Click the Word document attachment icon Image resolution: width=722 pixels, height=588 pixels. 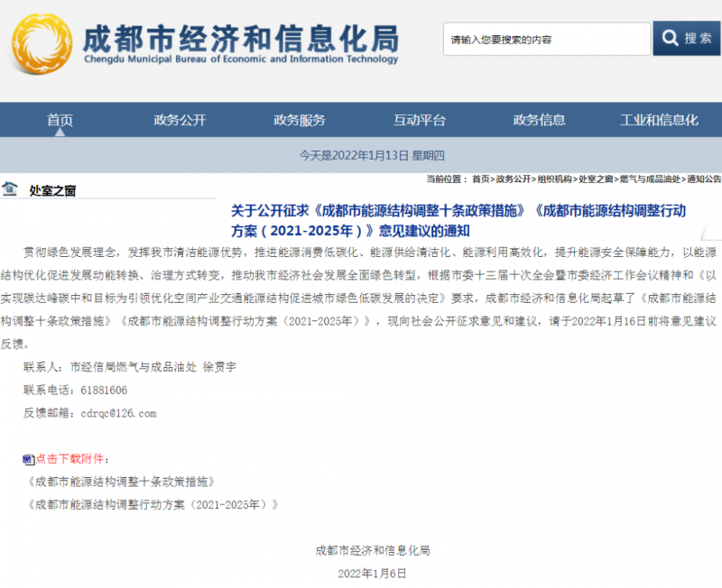click(x=29, y=458)
